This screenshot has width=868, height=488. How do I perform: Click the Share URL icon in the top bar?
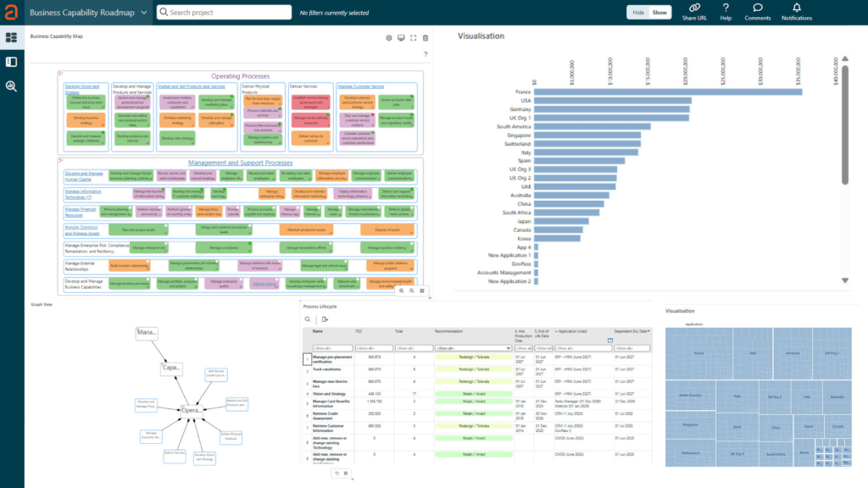point(695,12)
